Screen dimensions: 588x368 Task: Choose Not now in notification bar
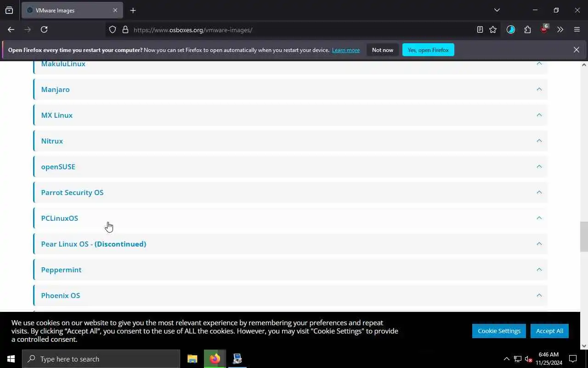(x=383, y=50)
